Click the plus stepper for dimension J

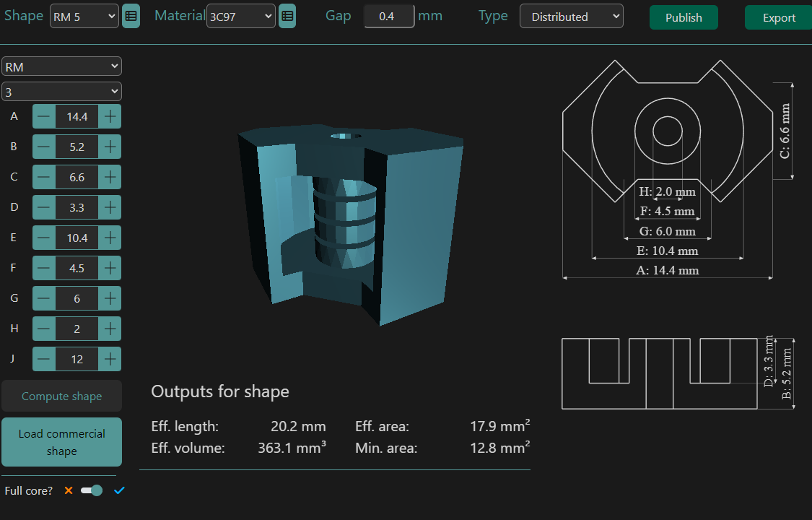point(110,359)
